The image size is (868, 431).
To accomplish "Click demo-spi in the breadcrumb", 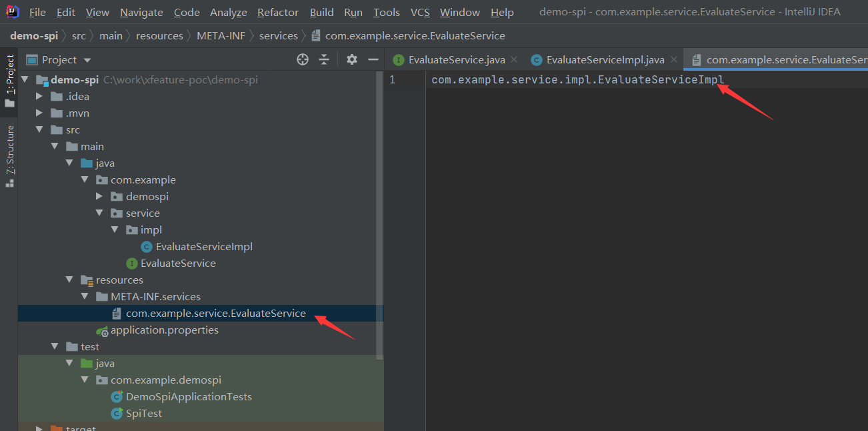I will coord(34,36).
